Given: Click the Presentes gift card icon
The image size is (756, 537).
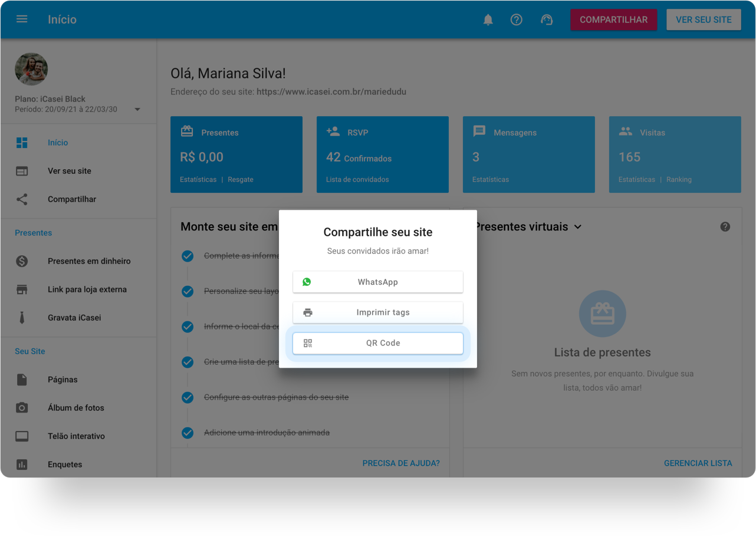Looking at the screenshot, I should click(187, 131).
